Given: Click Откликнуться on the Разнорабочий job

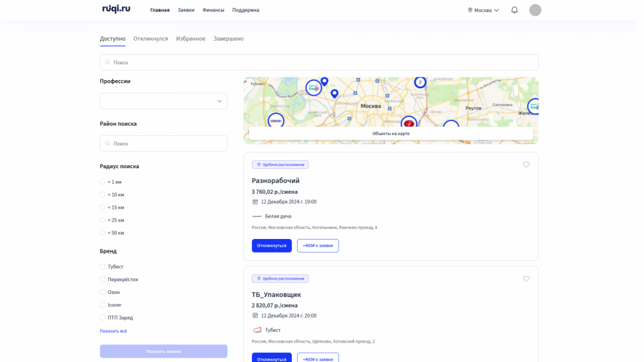Looking at the screenshot, I should (x=271, y=245).
